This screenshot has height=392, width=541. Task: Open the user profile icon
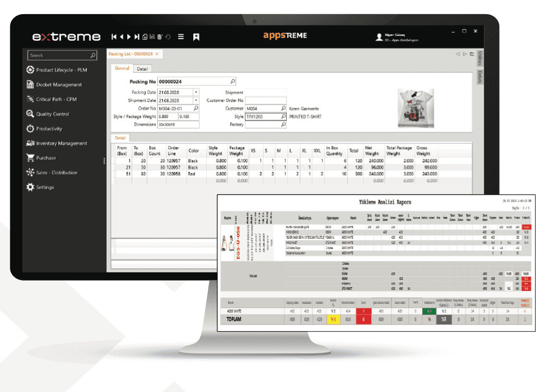tap(379, 37)
